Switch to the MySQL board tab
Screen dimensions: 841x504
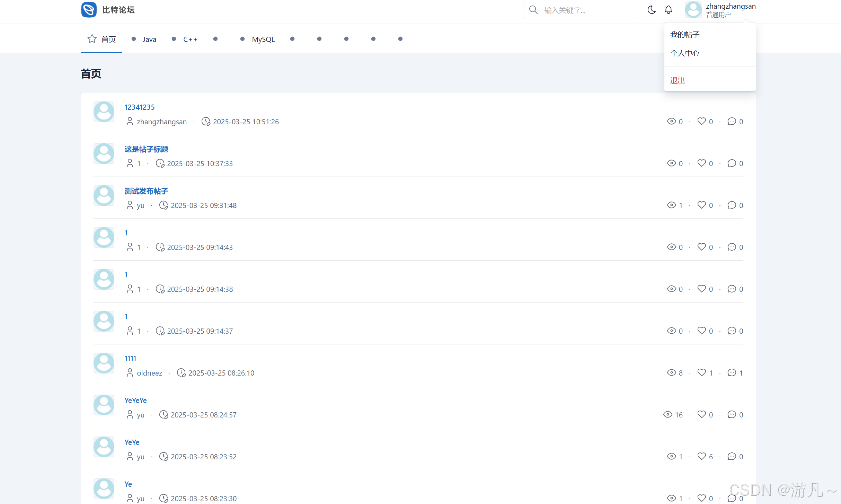click(263, 39)
